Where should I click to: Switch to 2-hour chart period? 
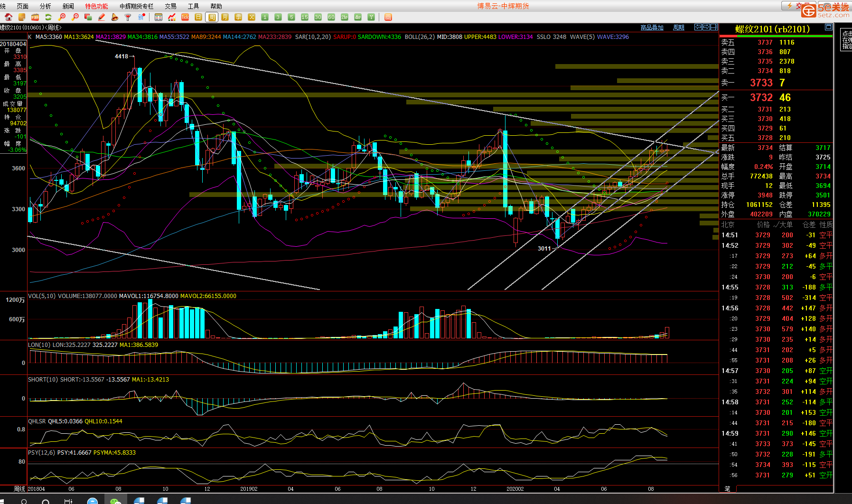[345, 17]
